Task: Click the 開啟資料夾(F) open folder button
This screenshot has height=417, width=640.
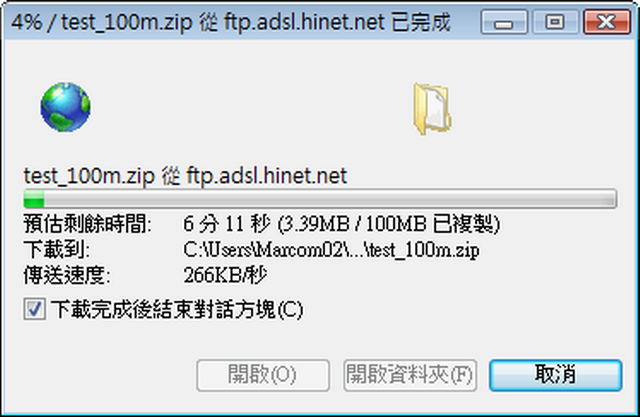Action: click(410, 375)
